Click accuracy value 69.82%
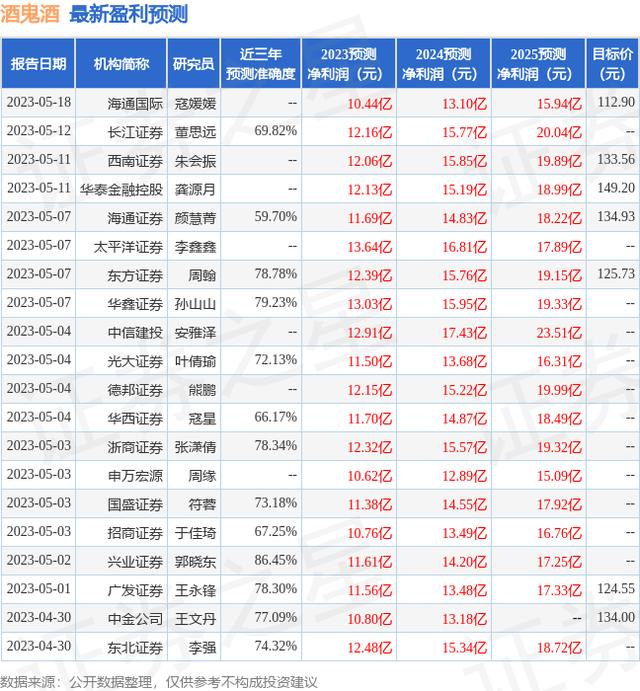Image resolution: width=640 pixels, height=691 pixels. coord(275,131)
